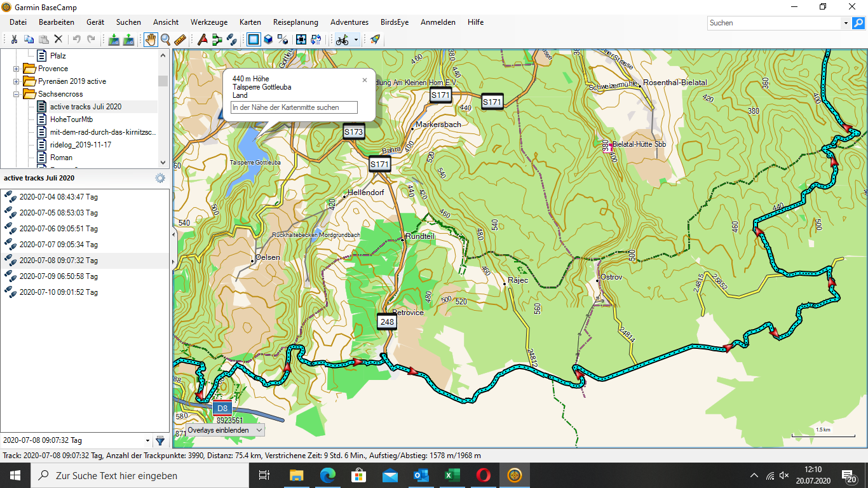Click the Copy icon in toolbar
868x488 pixels.
coord(29,39)
